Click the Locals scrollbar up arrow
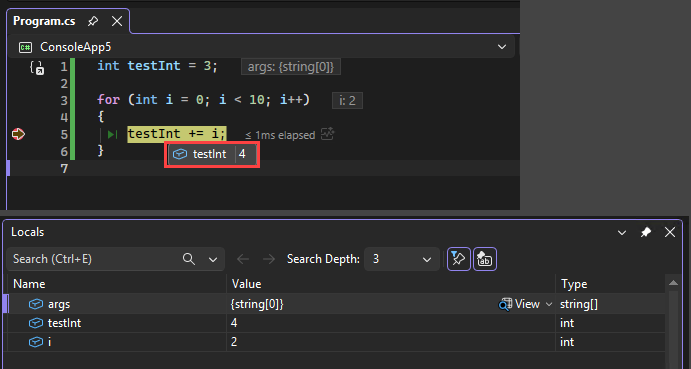691x369 pixels. [672, 283]
